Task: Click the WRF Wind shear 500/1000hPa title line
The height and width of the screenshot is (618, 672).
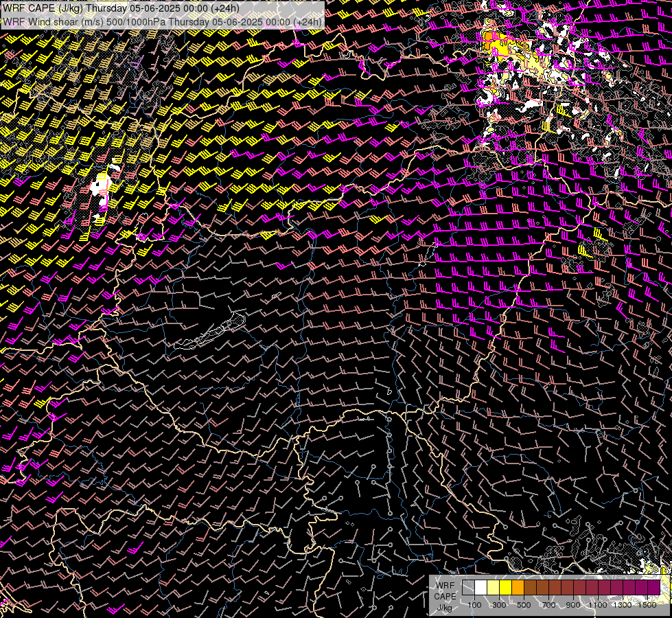Action: coord(163,22)
